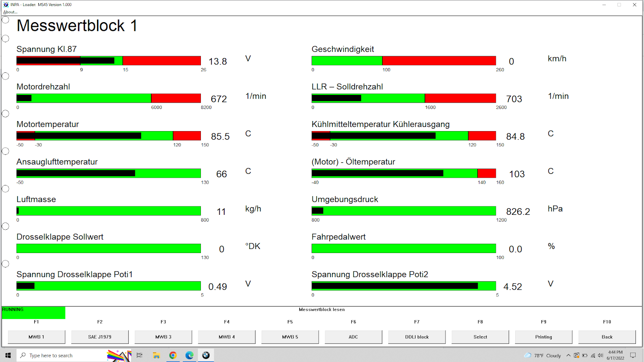The image size is (644, 362).
Task: Click the Motordrehzahl gauge bar
Action: point(109,98)
